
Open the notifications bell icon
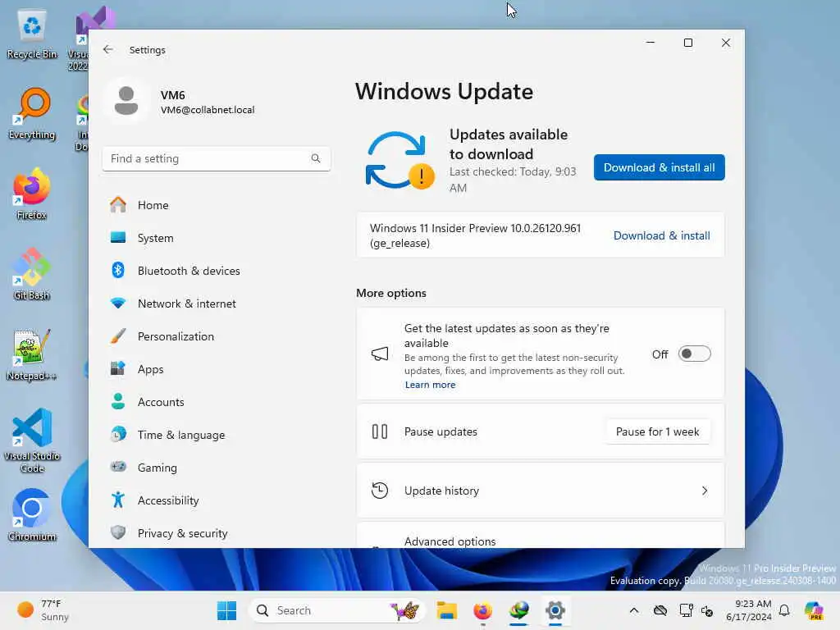coord(784,610)
